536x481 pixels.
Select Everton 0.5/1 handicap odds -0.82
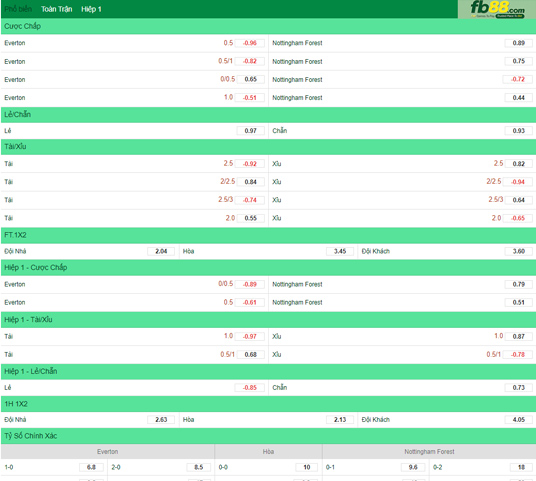point(250,61)
